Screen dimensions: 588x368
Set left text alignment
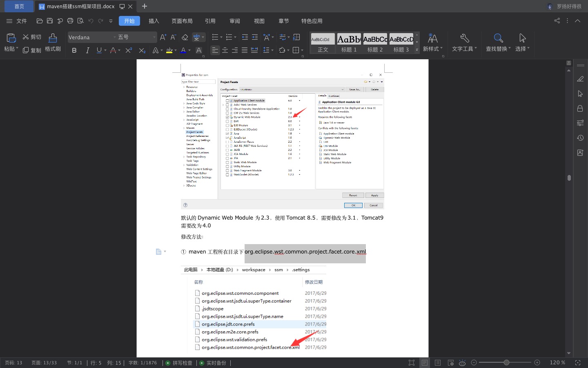[215, 50]
